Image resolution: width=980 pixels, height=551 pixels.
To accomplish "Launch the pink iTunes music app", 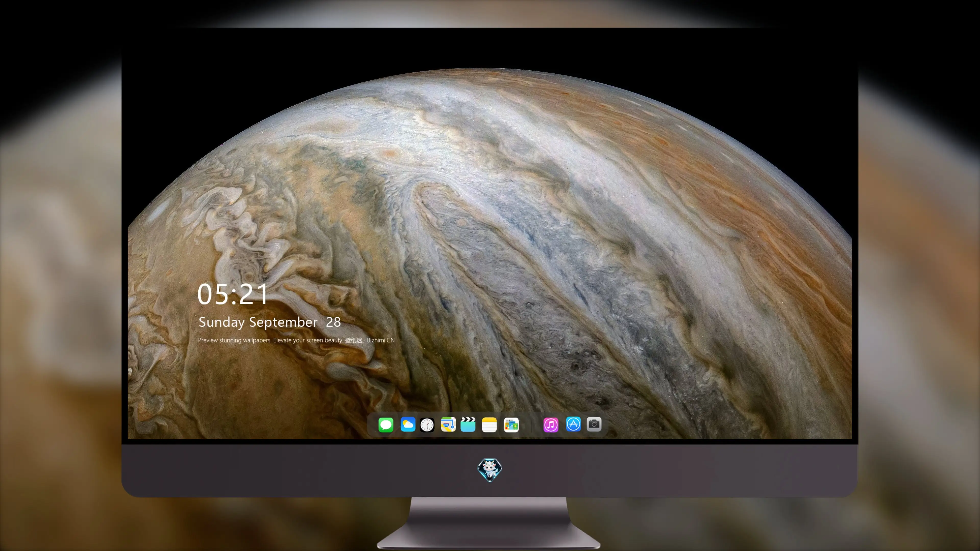I will (x=551, y=424).
